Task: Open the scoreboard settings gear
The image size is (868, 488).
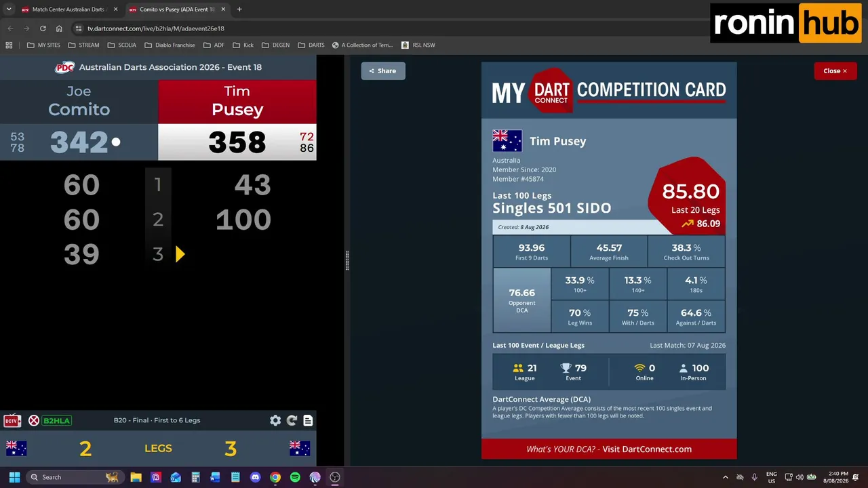Action: coord(275,420)
